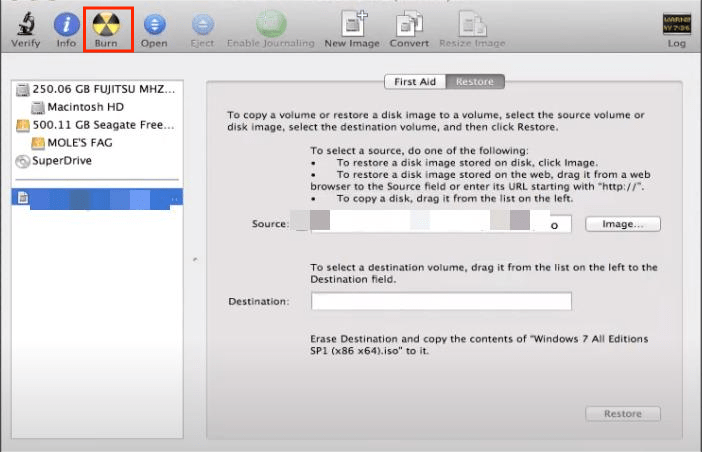Viewport: 702px width, 452px height.
Task: Open the Log viewer icon
Action: tap(677, 25)
